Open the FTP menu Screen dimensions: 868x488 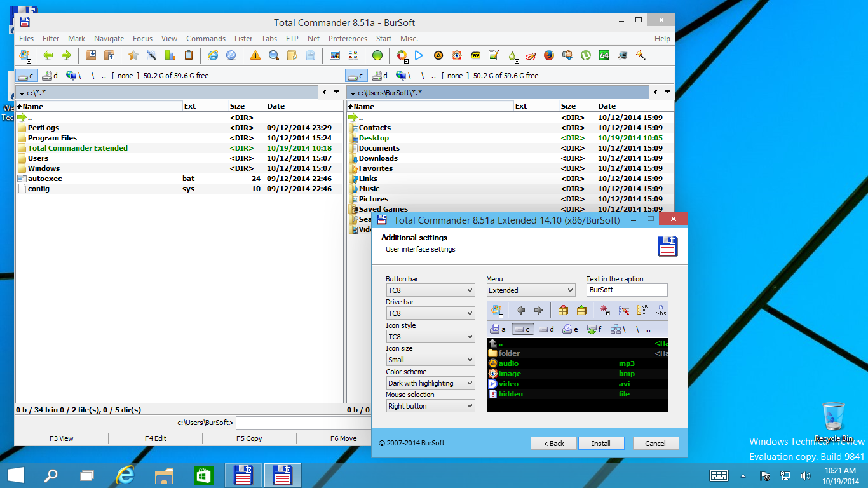click(x=292, y=39)
